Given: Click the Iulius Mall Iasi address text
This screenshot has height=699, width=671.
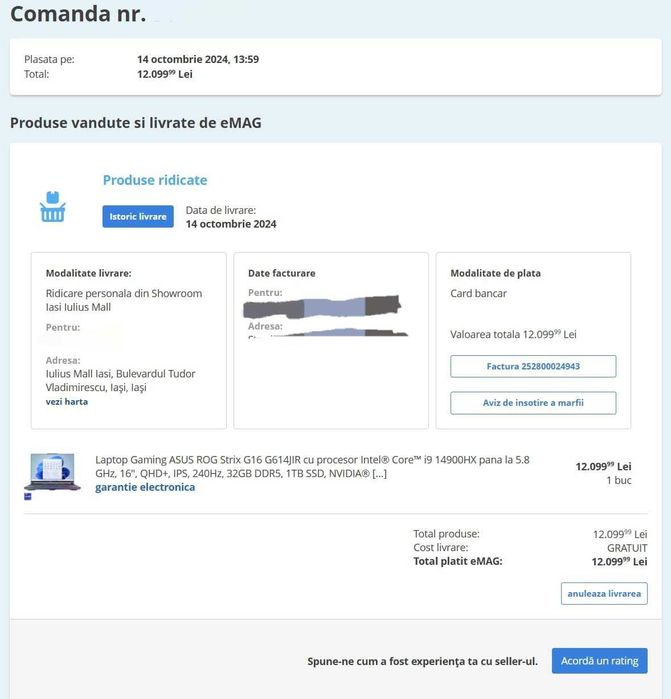Looking at the screenshot, I should click(x=120, y=380).
